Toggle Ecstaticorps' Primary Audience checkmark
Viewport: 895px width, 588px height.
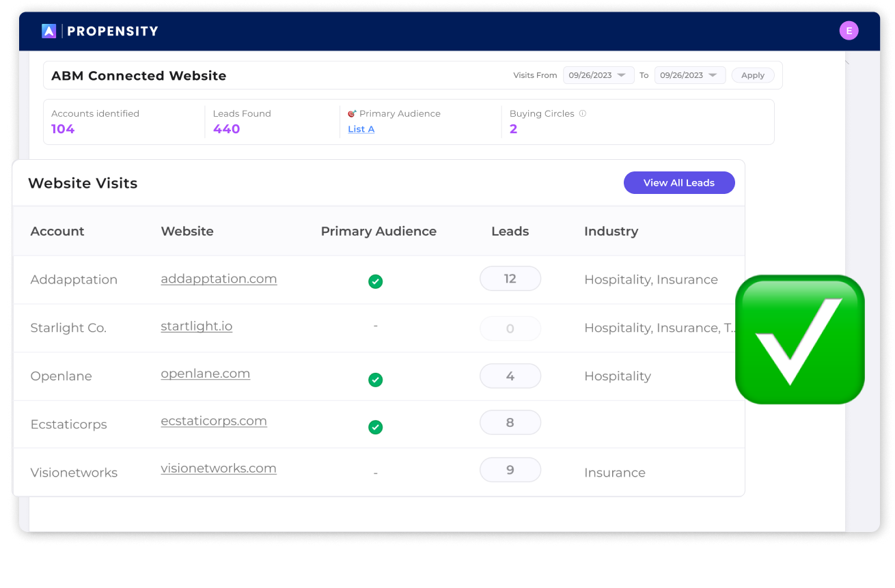click(x=375, y=428)
